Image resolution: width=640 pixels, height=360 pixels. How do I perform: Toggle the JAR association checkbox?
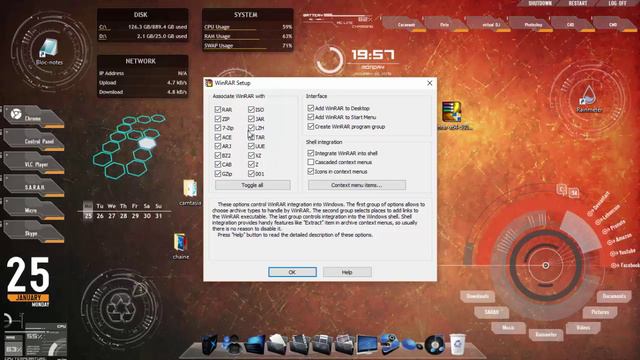[x=251, y=119]
